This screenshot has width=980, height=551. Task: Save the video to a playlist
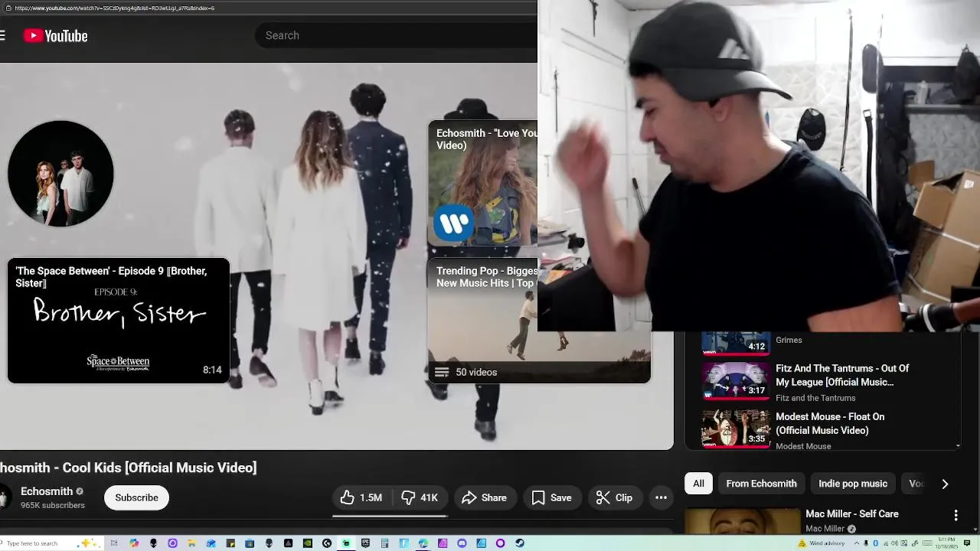tap(552, 497)
